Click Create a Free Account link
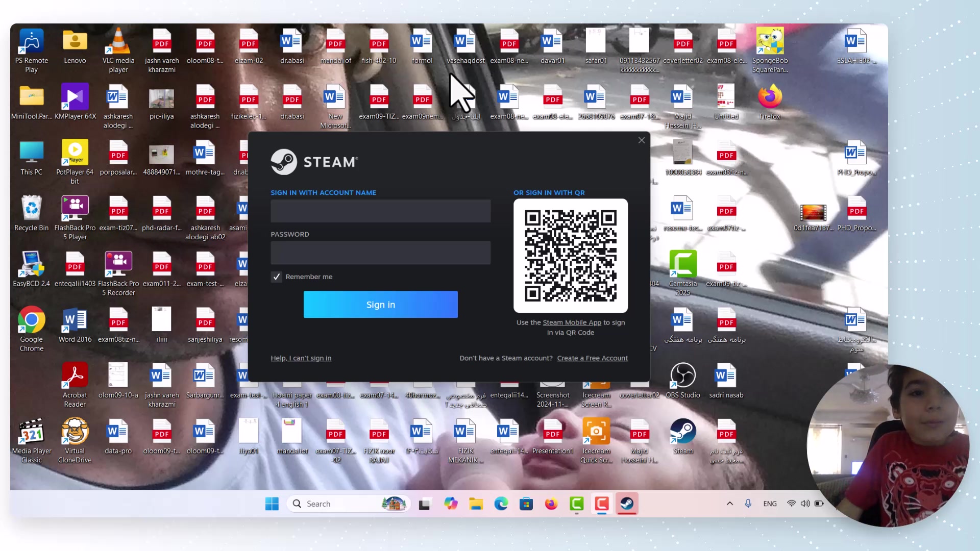This screenshot has width=980, height=551. (592, 358)
